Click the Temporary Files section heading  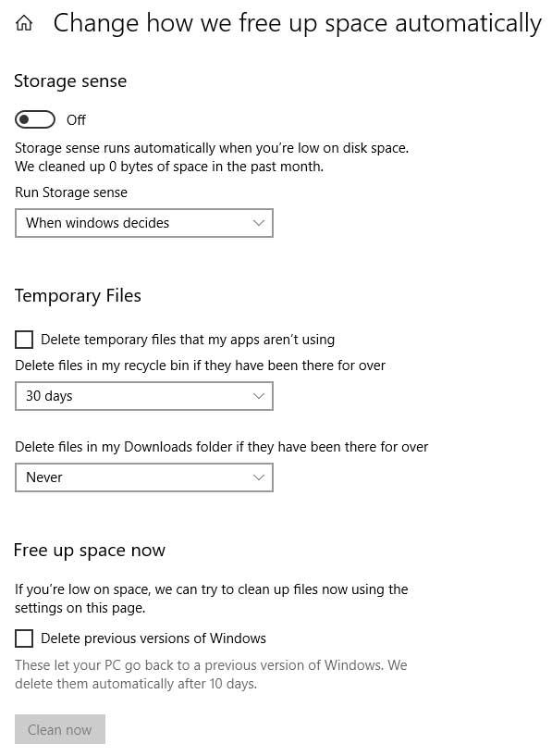point(78,296)
